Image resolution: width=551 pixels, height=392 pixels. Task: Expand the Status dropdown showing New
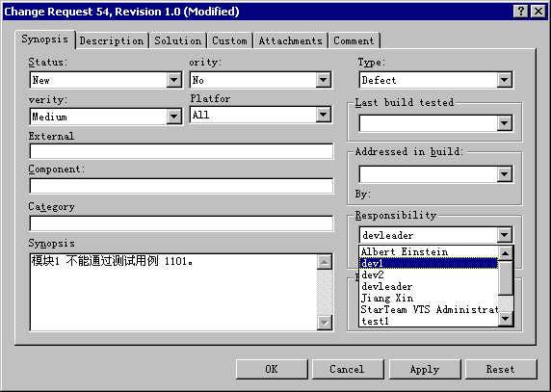[174, 80]
